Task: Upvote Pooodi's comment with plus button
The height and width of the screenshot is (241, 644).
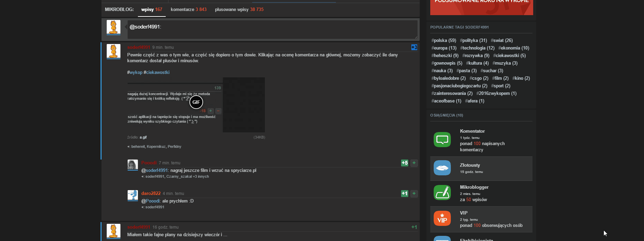Action: 414,163
